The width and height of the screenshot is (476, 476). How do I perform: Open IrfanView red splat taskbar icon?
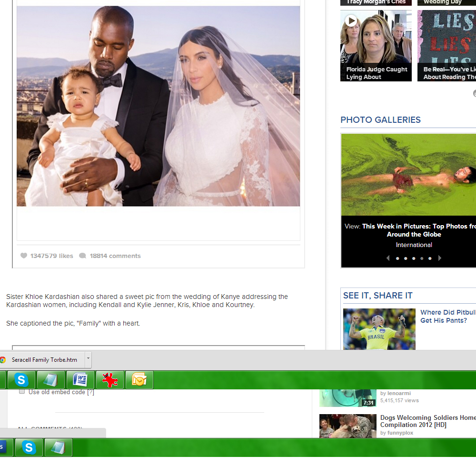109,380
